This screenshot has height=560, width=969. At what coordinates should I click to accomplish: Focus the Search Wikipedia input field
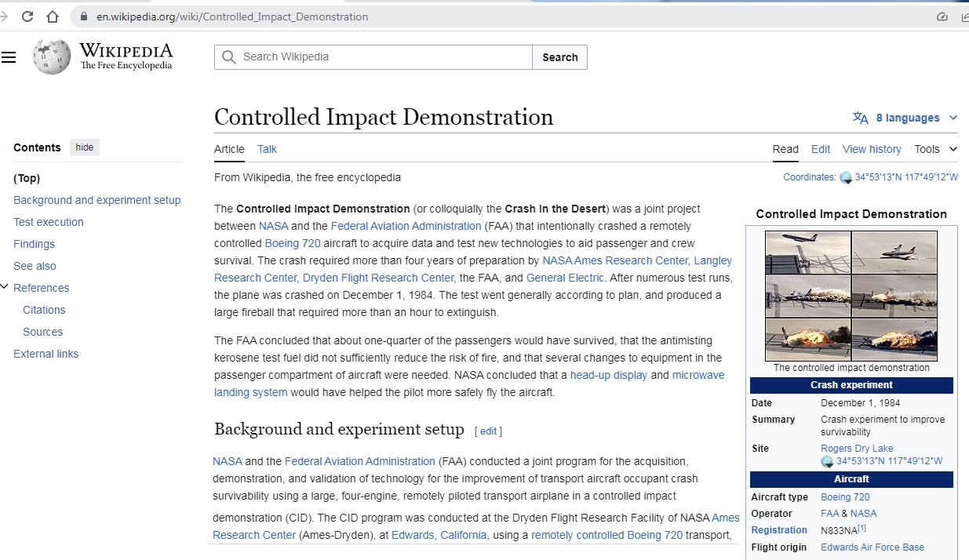coord(373,57)
